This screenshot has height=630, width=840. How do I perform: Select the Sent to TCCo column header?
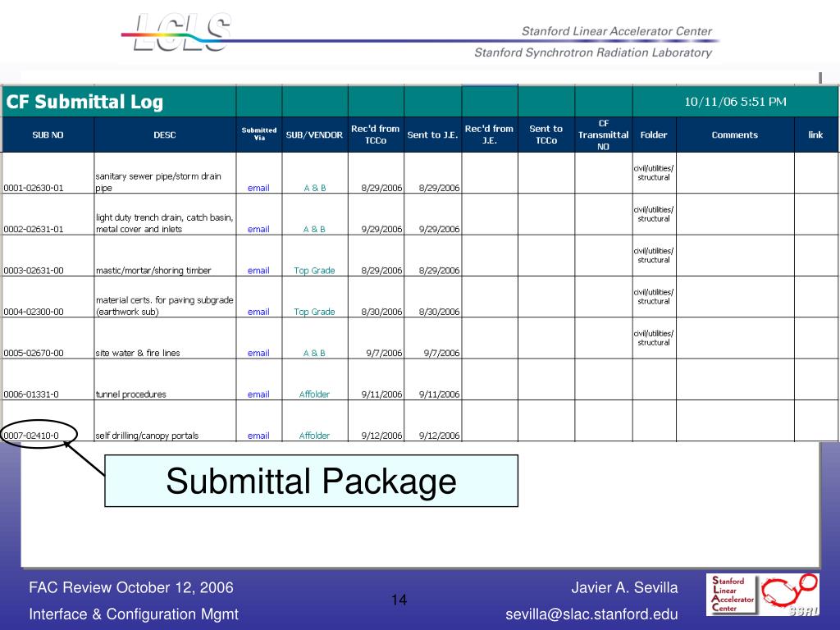(546, 135)
